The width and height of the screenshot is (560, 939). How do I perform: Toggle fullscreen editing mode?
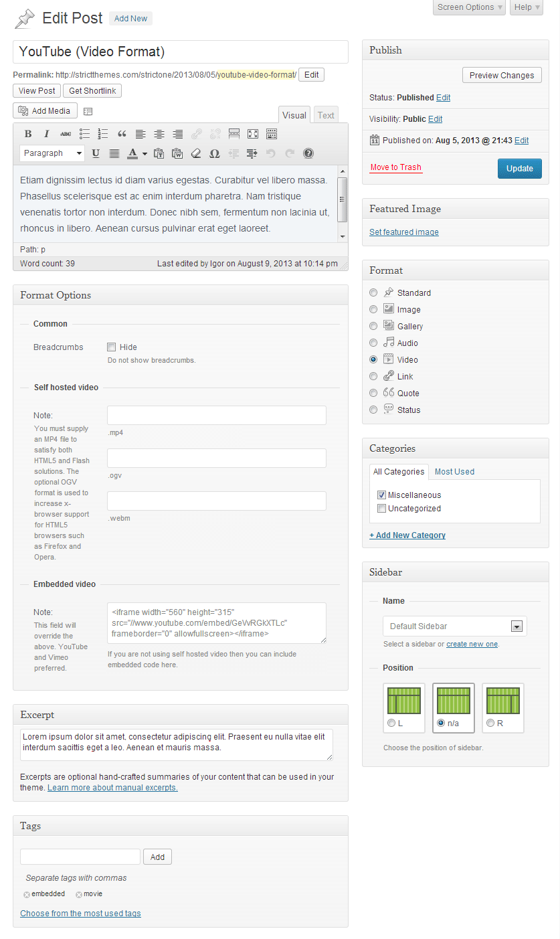[x=253, y=134]
